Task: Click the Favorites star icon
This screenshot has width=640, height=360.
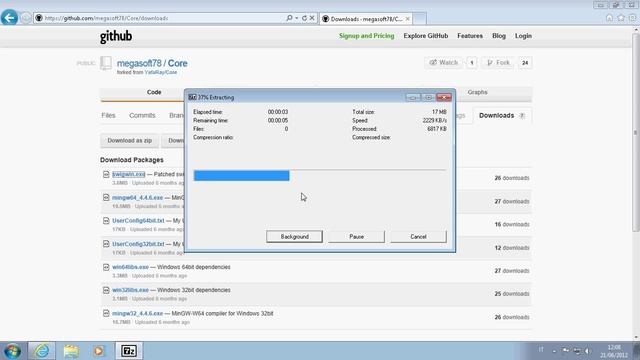Action: click(x=621, y=18)
